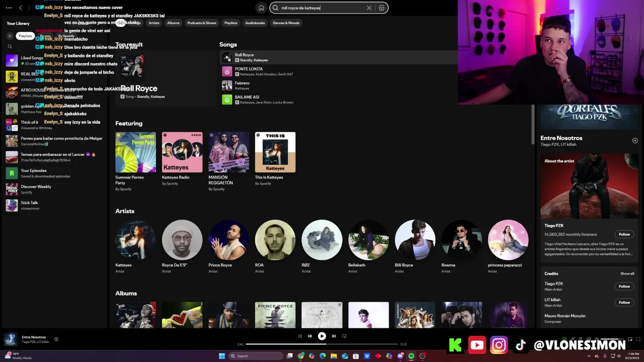
Task: Open the three-dots menu in Spotify's top-left
Action: point(9,8)
